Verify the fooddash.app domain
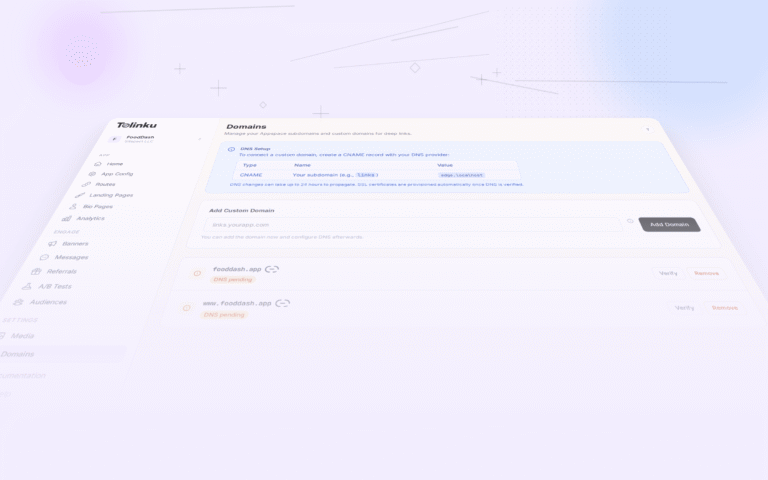The width and height of the screenshot is (768, 480). coord(668,273)
